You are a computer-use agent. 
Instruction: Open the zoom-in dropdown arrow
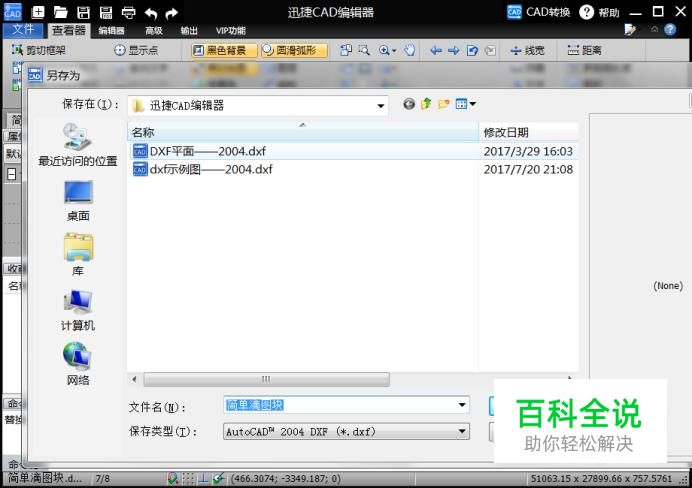click(394, 51)
